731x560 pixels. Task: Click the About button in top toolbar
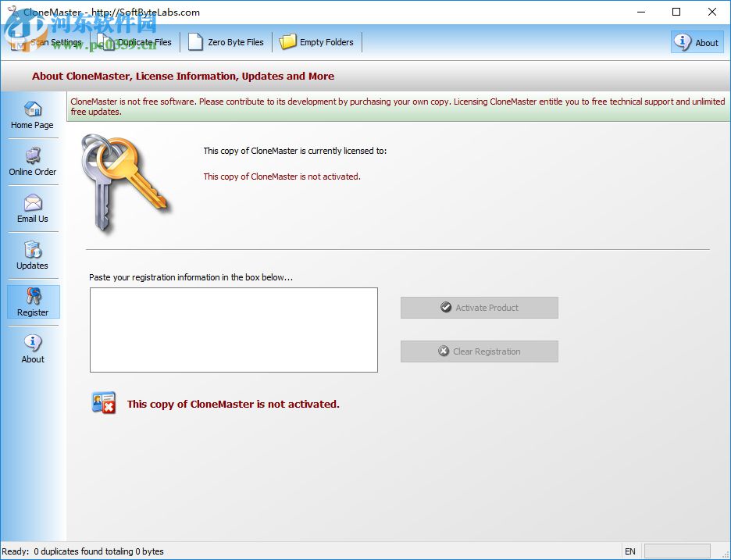(697, 42)
